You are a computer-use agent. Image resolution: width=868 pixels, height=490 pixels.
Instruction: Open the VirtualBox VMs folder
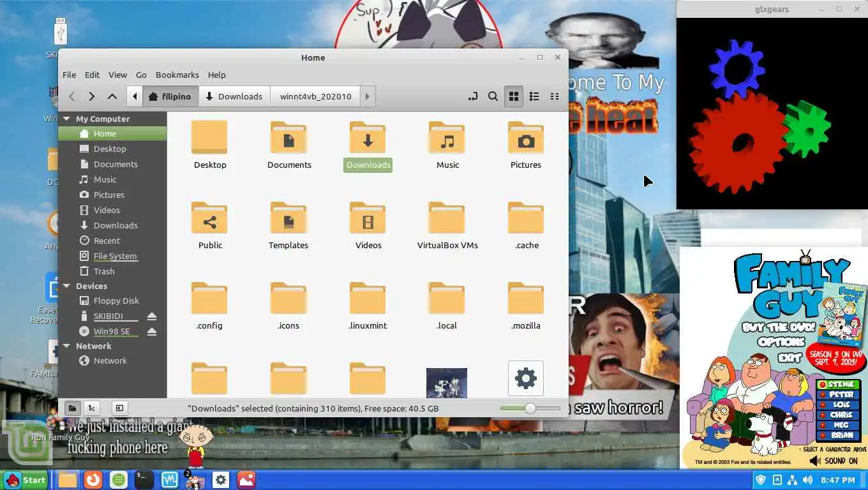tap(447, 226)
